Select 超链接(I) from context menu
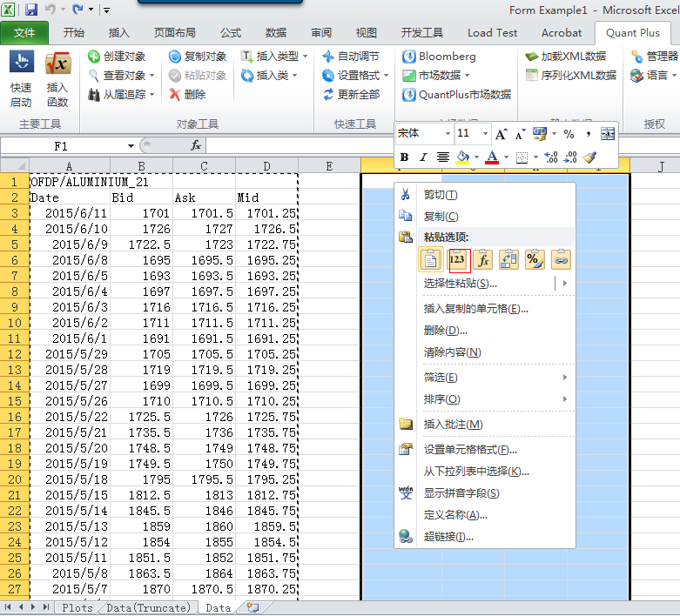This screenshot has height=616, width=680. pyautogui.click(x=486, y=537)
